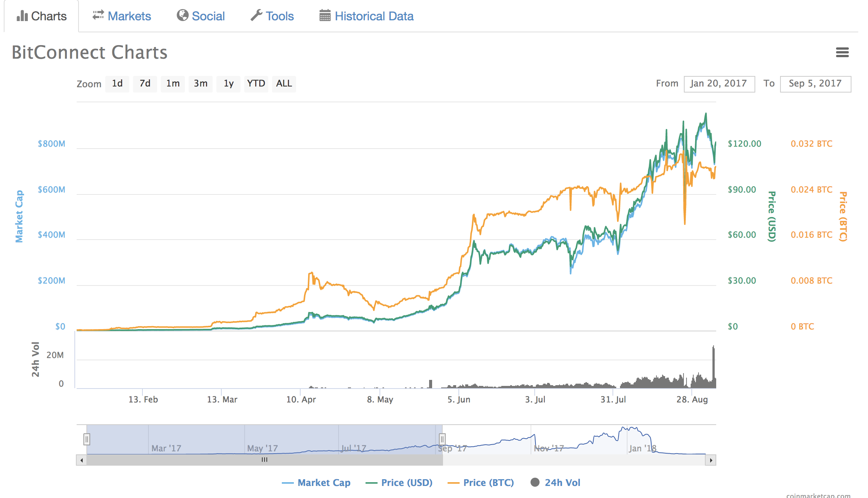Select the YTD zoom preset
Viewport: 868px width, 498px height.
[x=256, y=84]
